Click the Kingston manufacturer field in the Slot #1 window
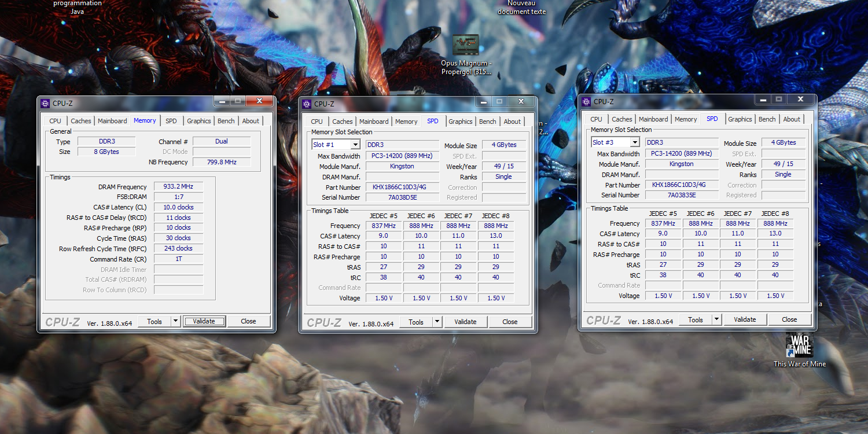868x434 pixels. point(402,167)
